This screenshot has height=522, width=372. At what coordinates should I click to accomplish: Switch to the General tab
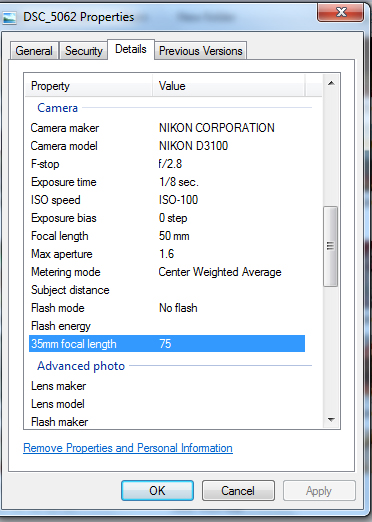pyautogui.click(x=34, y=51)
